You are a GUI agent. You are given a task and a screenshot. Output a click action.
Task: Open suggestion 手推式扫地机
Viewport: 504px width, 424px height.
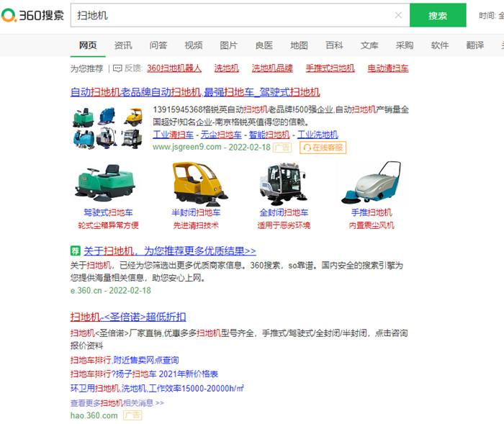tap(330, 68)
